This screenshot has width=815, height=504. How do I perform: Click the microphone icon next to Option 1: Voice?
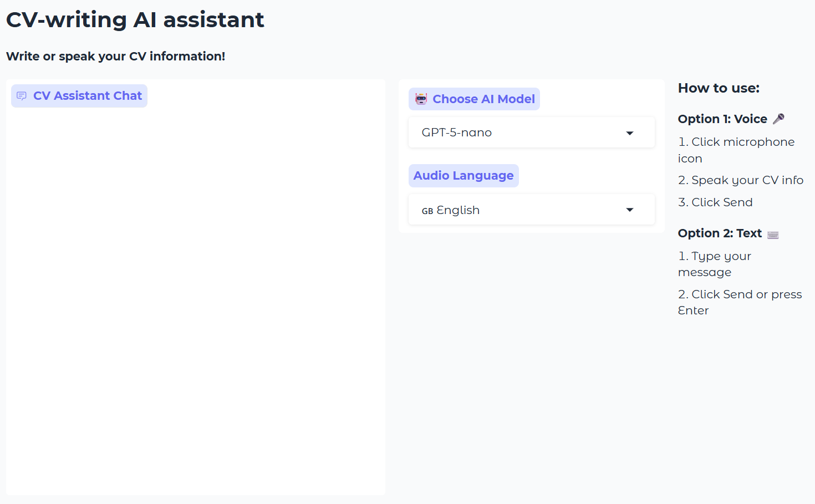[x=778, y=118]
